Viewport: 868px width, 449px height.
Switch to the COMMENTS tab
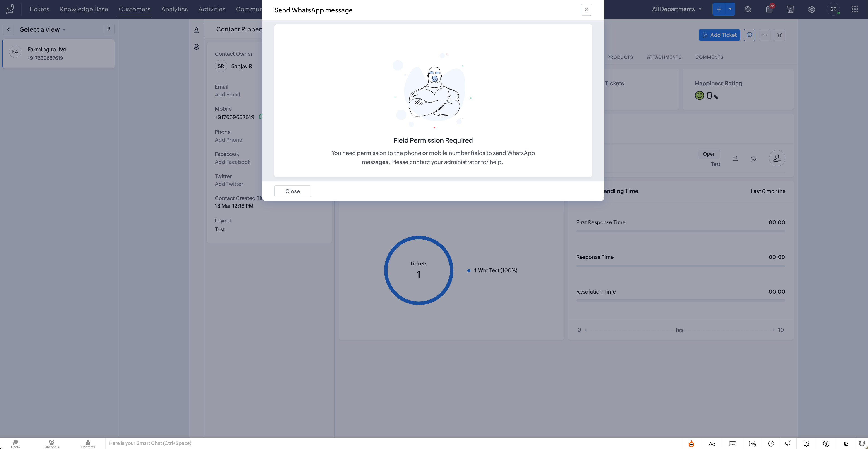click(x=709, y=57)
